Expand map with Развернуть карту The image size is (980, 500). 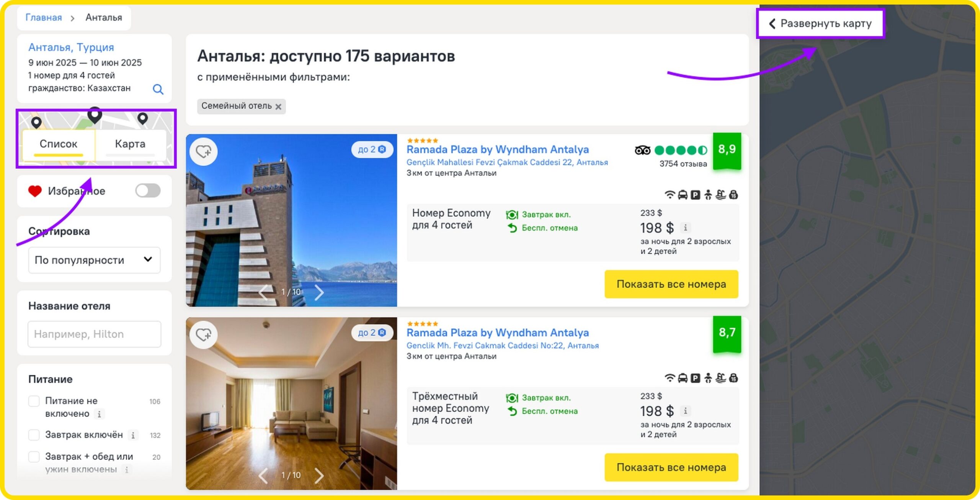click(x=820, y=24)
